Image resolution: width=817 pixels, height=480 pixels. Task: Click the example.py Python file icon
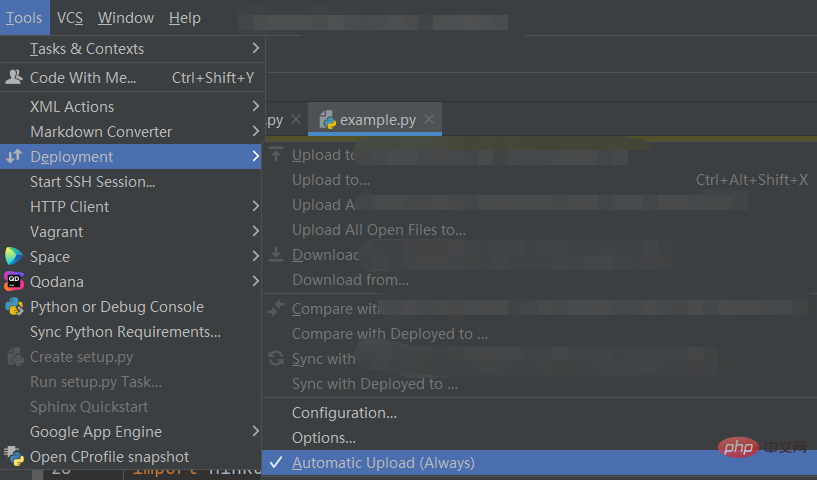(327, 120)
